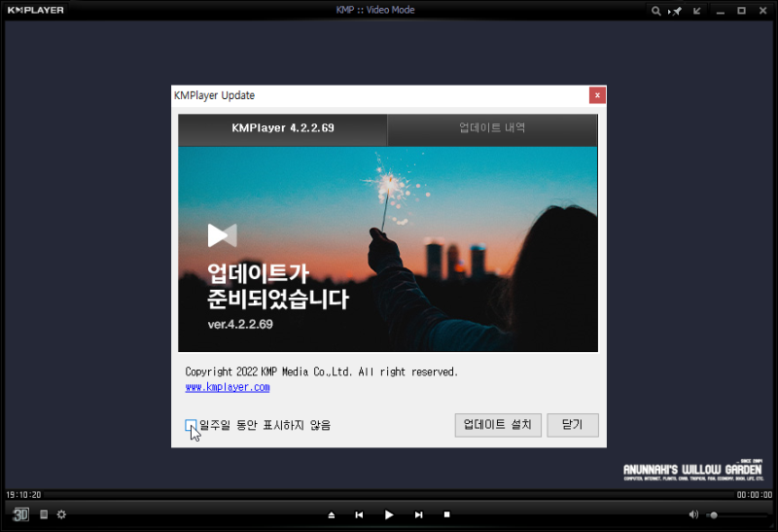778x532 pixels.
Task: Click the 업데이트 설치 button
Action: point(498,425)
